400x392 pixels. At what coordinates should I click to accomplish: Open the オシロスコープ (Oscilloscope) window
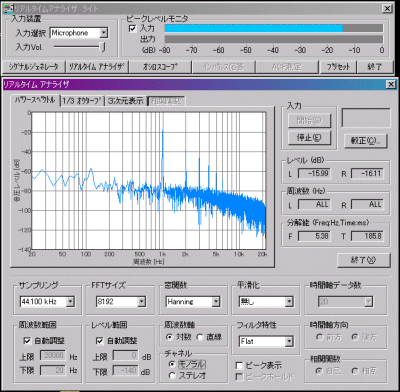click(x=160, y=67)
